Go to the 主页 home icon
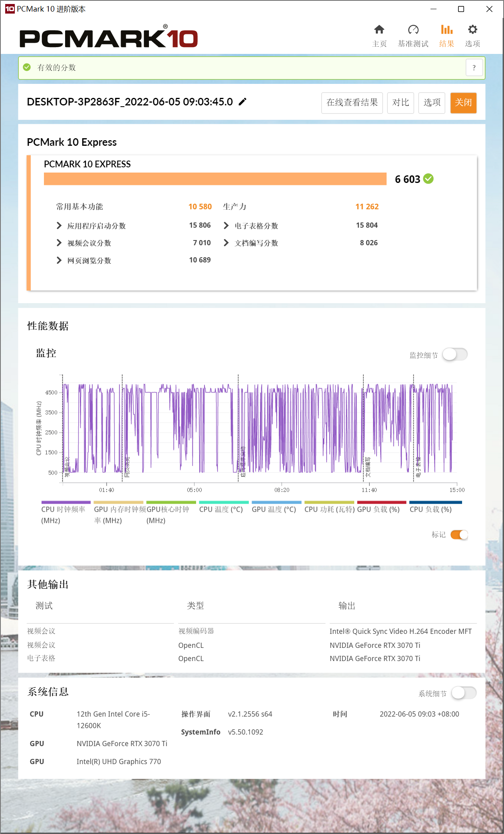The image size is (504, 834). tap(379, 30)
